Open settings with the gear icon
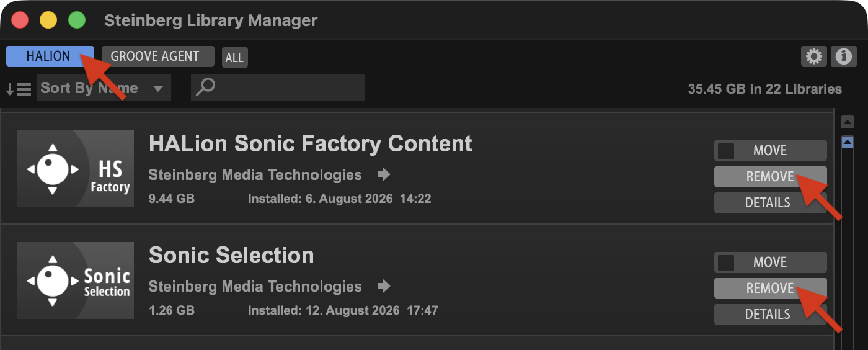The image size is (868, 350). [813, 56]
